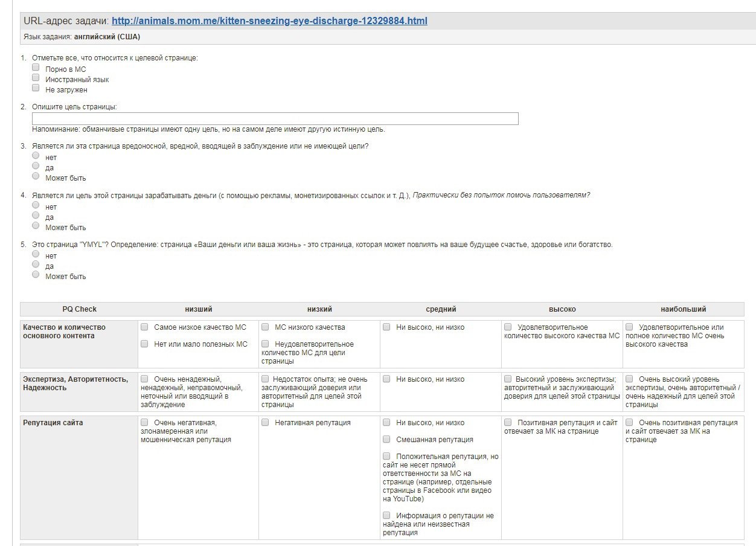Check 'Очень высокий уровень экспертизы' option
The height and width of the screenshot is (546, 756).
point(629,379)
